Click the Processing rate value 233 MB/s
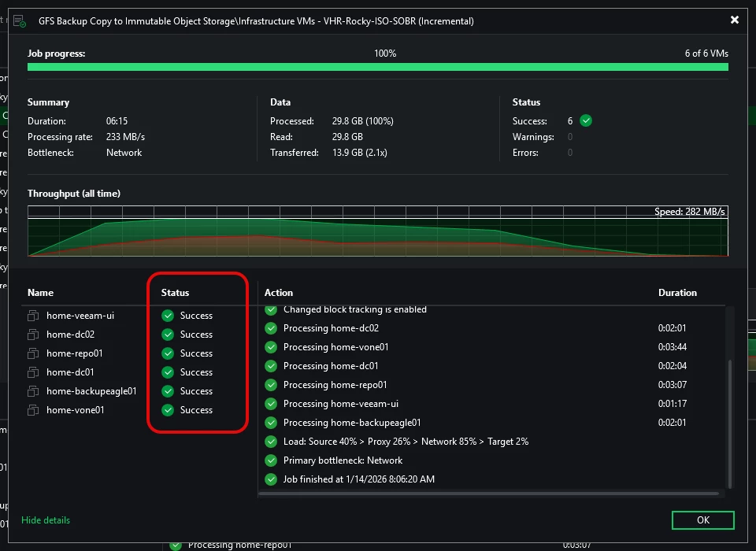 125,137
